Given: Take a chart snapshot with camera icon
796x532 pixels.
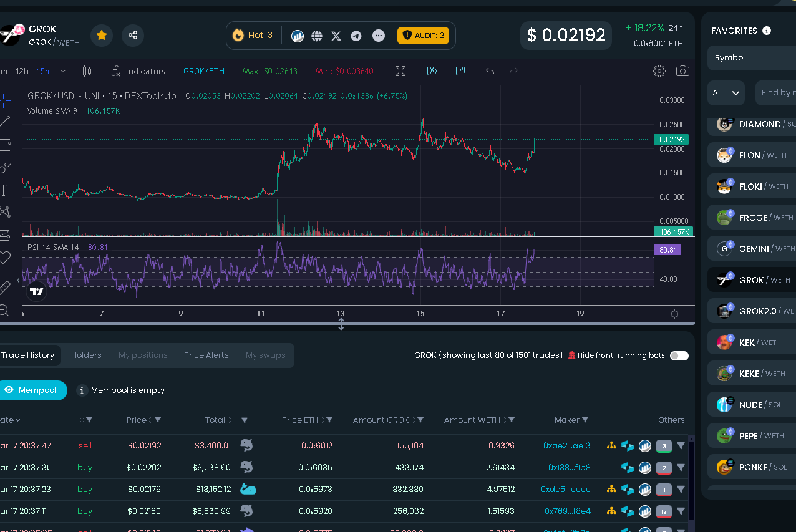Looking at the screenshot, I should pyautogui.click(x=682, y=71).
